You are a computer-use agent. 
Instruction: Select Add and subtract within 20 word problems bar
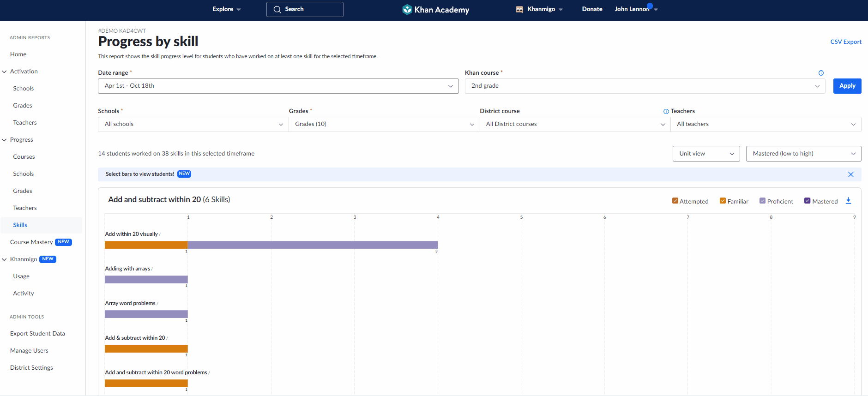(146, 384)
